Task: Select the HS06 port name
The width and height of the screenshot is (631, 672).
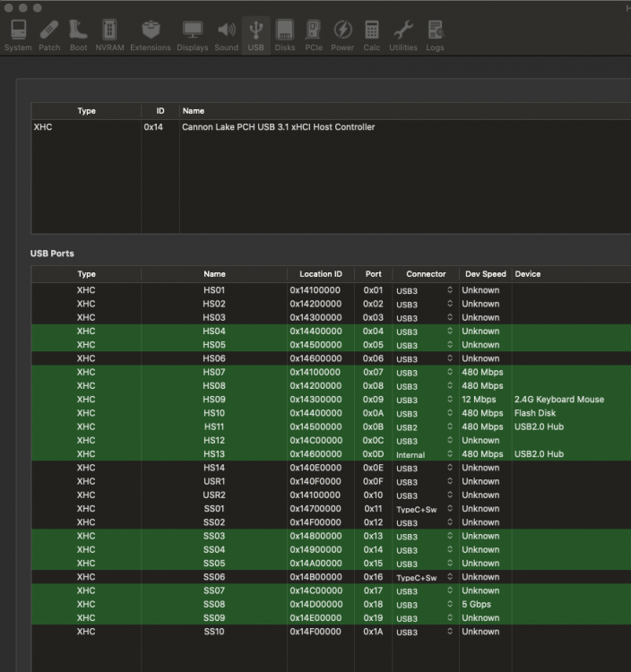Action: click(214, 358)
